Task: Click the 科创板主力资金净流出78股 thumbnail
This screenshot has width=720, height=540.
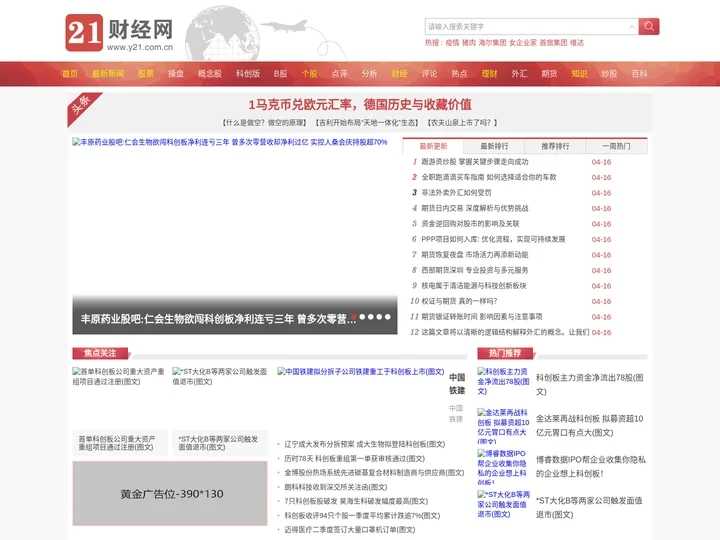Action: coord(503,381)
